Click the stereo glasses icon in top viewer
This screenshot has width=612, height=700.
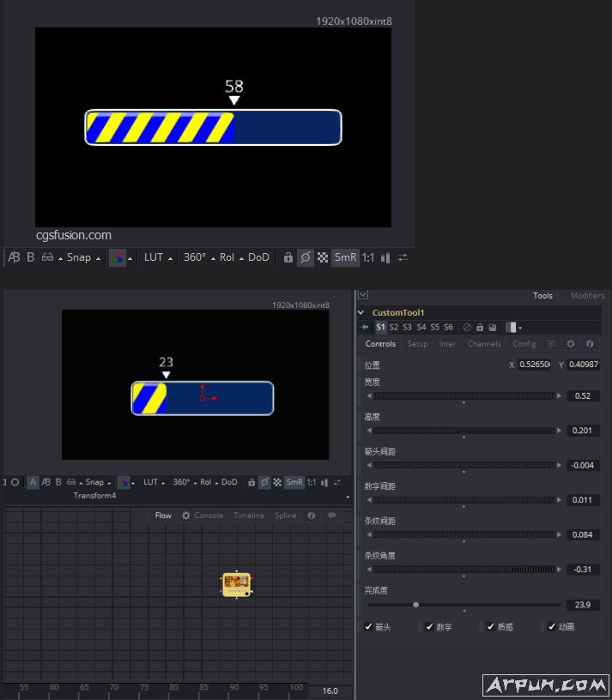(48, 257)
